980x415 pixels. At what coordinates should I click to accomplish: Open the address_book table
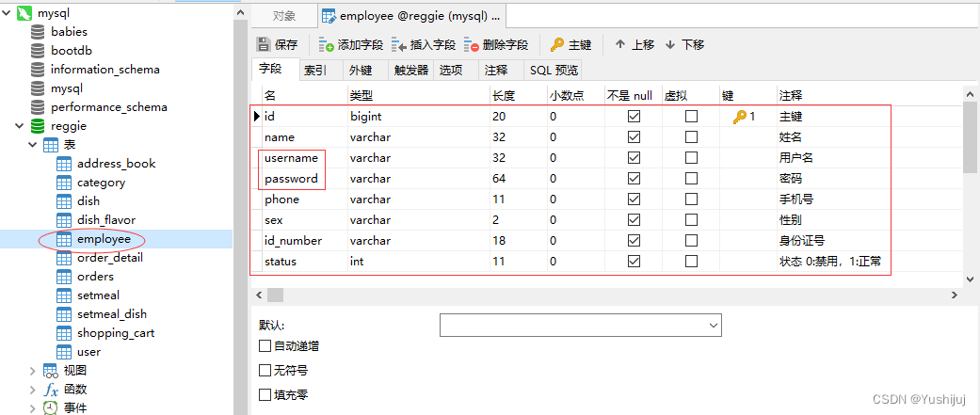pos(116,164)
